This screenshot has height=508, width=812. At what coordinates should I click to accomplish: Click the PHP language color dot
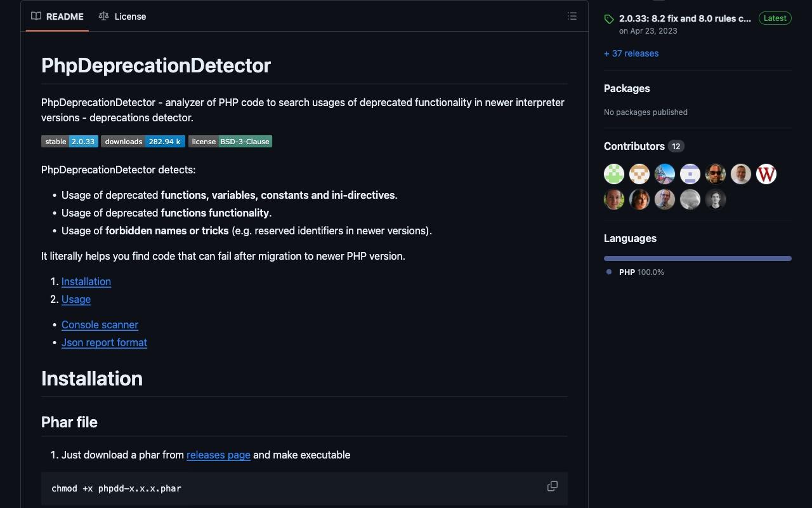(609, 272)
